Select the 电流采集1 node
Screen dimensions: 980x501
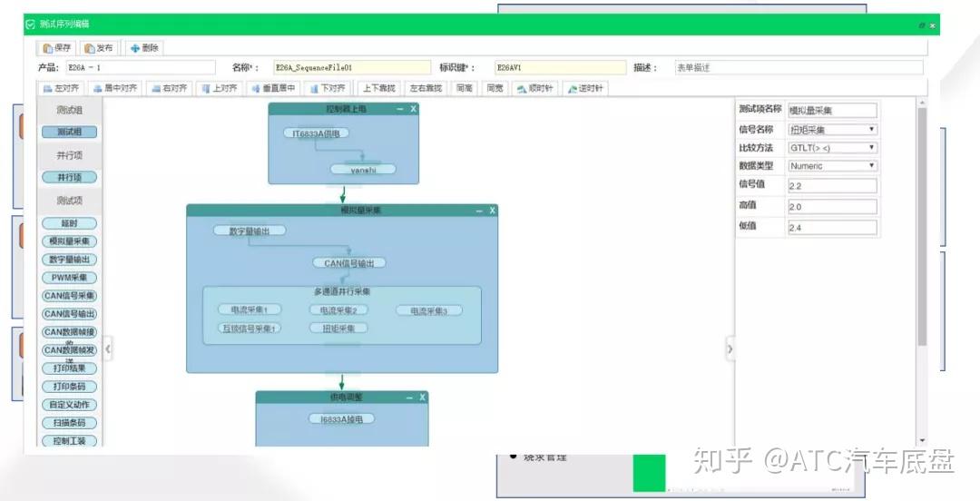coord(250,309)
